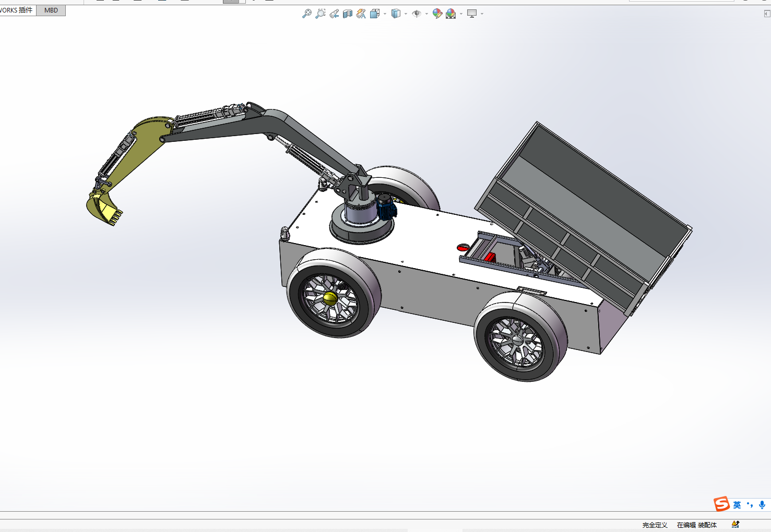Toggle the Section View tool
The width and height of the screenshot is (771, 532).
pyautogui.click(x=348, y=14)
